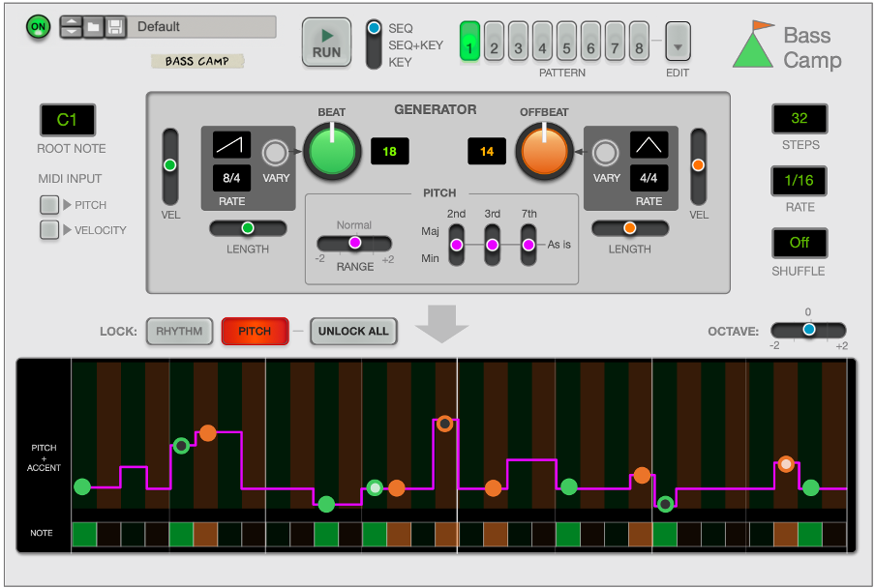Open the offbeat 4/4 rate display
875x588 pixels.
click(649, 178)
